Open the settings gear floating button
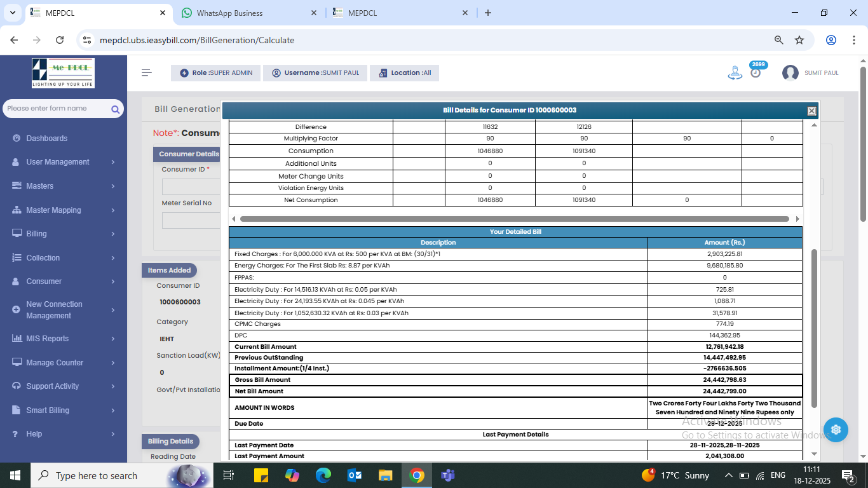 coord(836,430)
